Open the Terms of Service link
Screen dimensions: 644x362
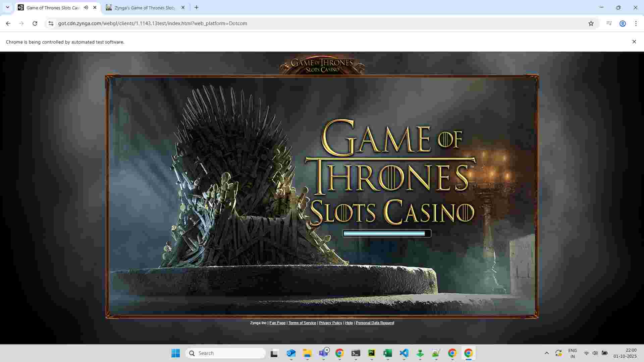point(302,323)
